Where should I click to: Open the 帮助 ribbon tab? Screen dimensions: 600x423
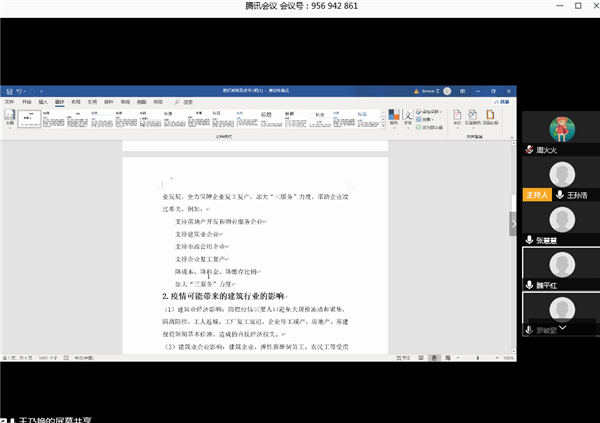(158, 102)
